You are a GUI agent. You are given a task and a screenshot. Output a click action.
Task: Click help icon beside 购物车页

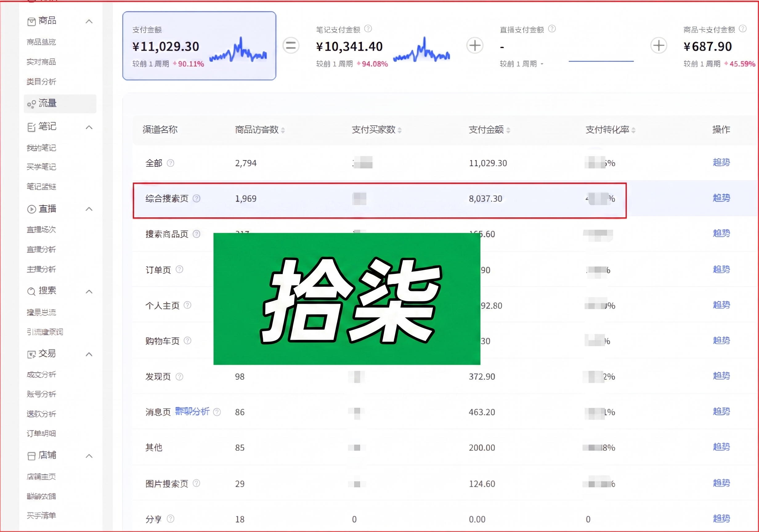click(187, 340)
